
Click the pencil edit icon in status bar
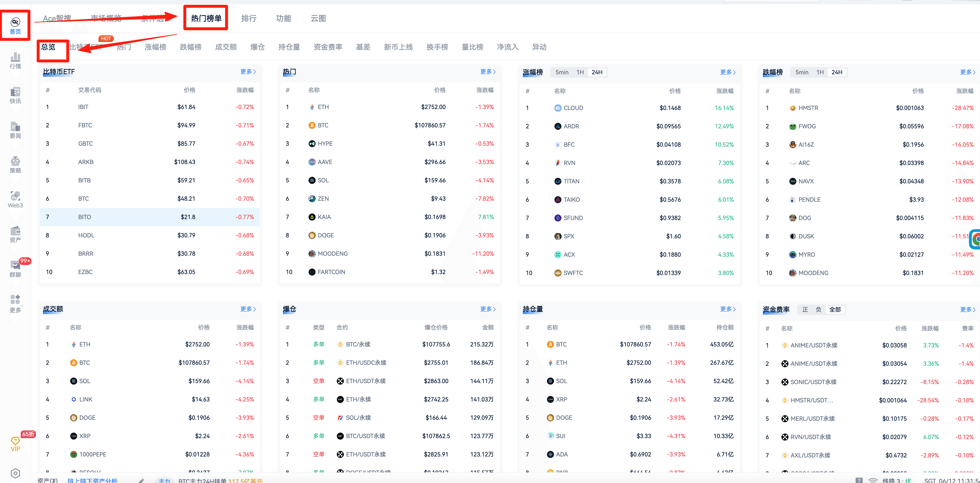(x=141, y=480)
